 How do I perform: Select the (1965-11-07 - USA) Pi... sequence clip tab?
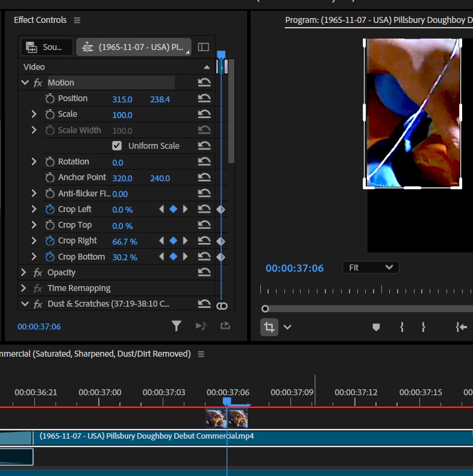coord(134,48)
